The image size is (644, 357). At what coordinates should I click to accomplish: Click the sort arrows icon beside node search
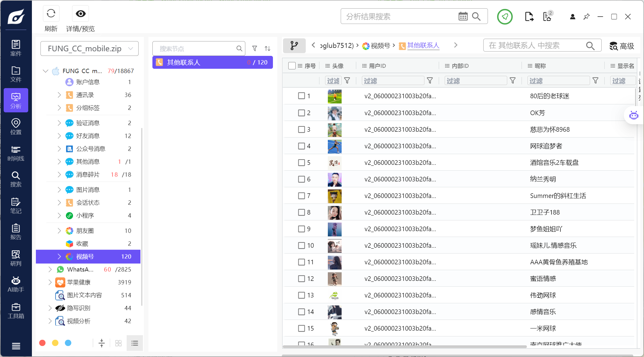267,49
